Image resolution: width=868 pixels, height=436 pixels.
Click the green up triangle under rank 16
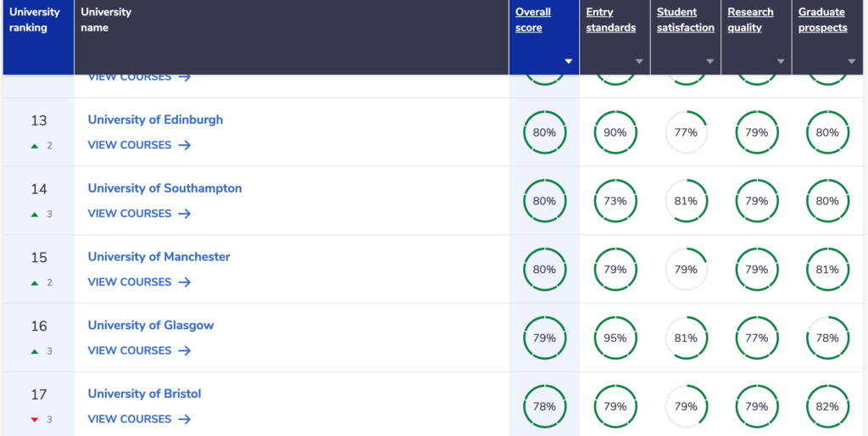click(x=34, y=351)
